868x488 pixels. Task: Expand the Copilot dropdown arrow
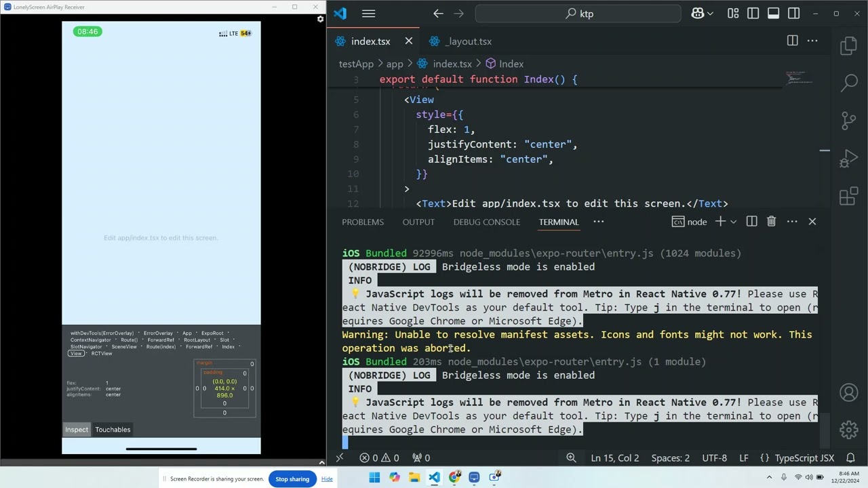point(710,14)
